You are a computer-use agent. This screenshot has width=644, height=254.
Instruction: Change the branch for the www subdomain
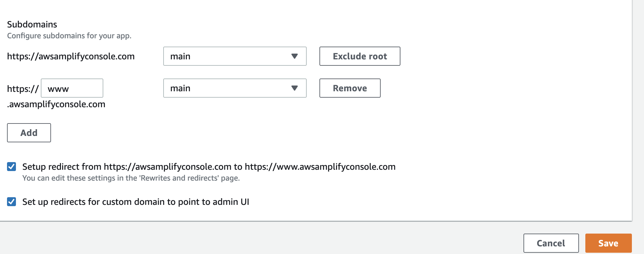[234, 88]
